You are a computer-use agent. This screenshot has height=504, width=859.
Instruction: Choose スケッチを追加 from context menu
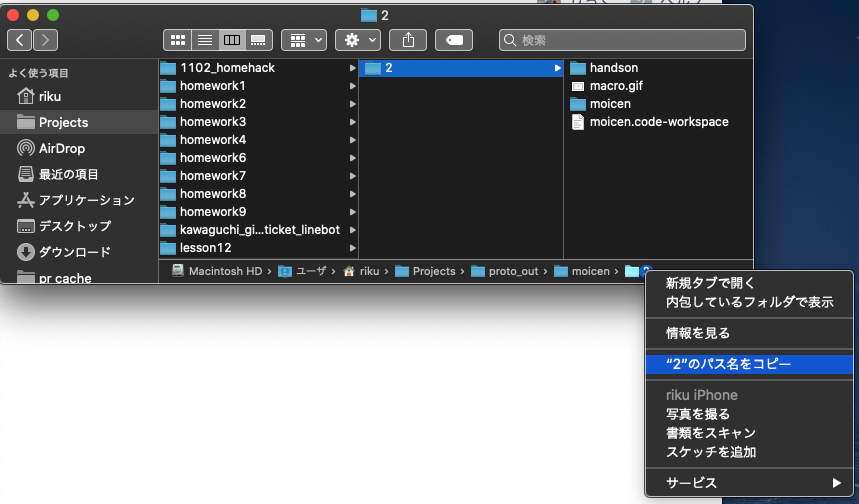pos(749,453)
